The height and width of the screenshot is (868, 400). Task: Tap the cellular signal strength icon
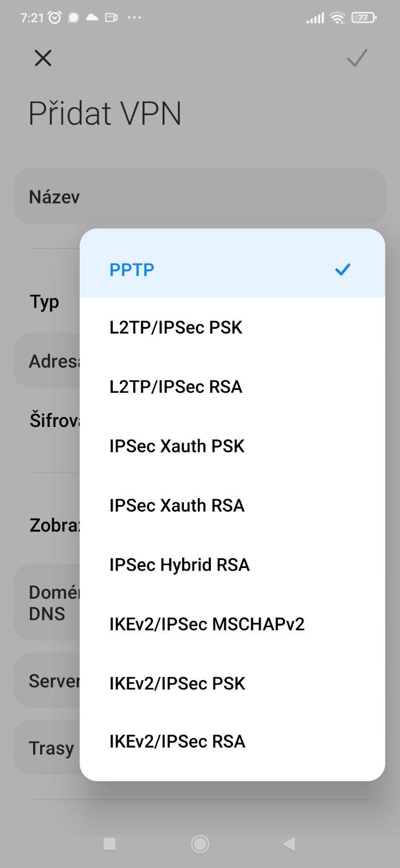(314, 17)
